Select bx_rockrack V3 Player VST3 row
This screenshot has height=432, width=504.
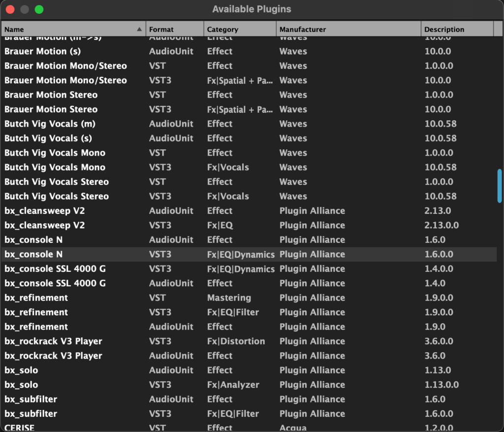tap(249, 341)
